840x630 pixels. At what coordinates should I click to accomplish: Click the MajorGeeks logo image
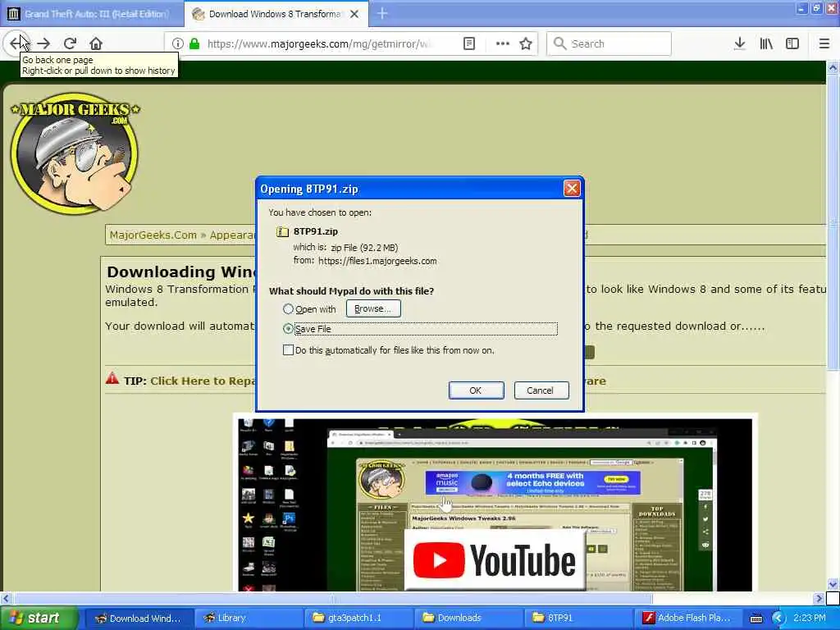75,153
